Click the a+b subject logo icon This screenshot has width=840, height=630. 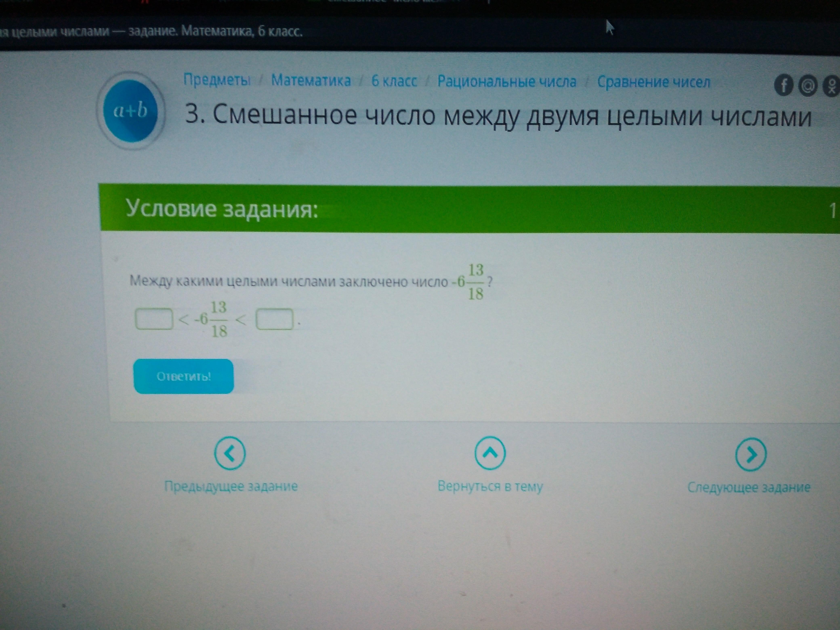click(130, 110)
